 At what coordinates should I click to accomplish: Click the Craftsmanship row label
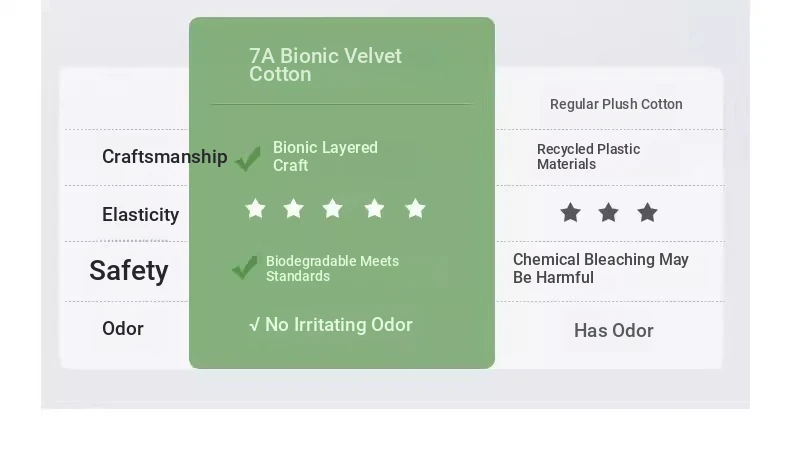point(165,157)
